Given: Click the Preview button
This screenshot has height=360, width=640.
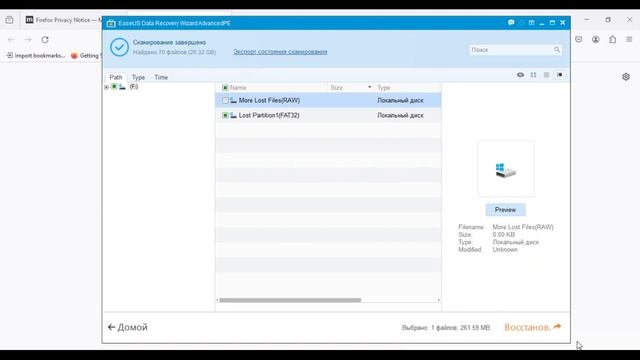Looking at the screenshot, I should [x=506, y=210].
